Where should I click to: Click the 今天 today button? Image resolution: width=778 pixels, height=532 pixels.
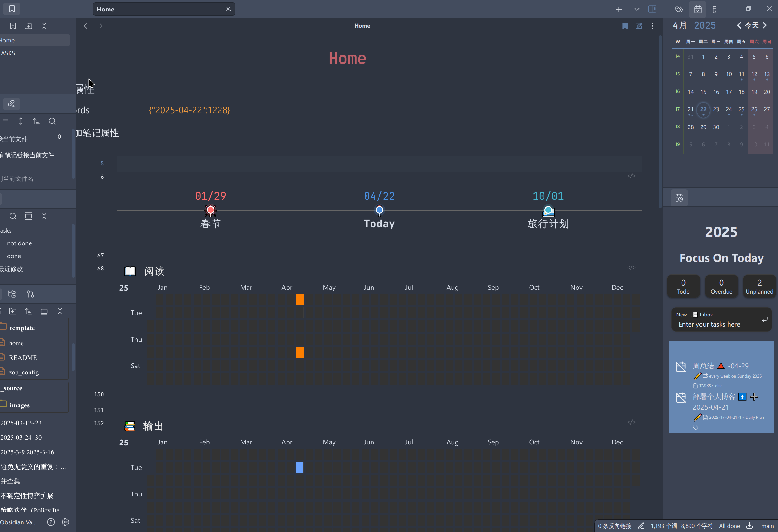(x=752, y=25)
